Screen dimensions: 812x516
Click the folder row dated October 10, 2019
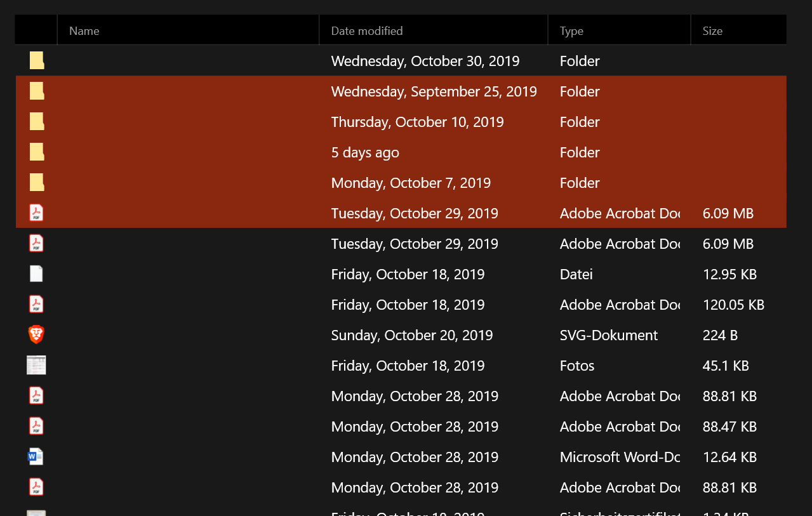click(401, 122)
